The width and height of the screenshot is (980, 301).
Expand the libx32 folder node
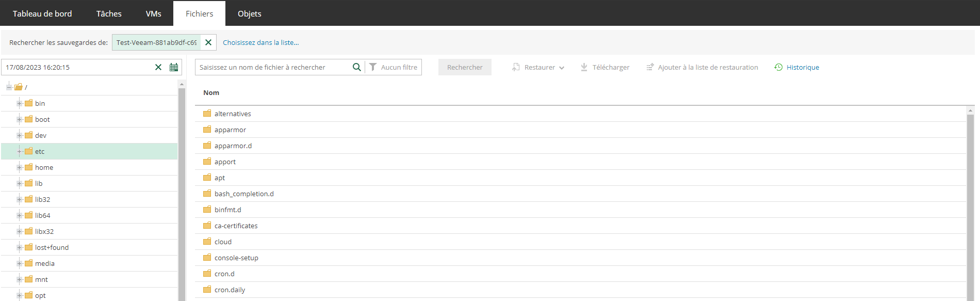coord(19,231)
